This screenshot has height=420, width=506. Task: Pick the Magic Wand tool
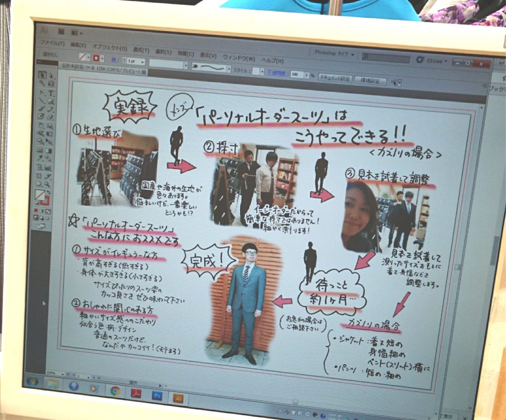pos(42,84)
